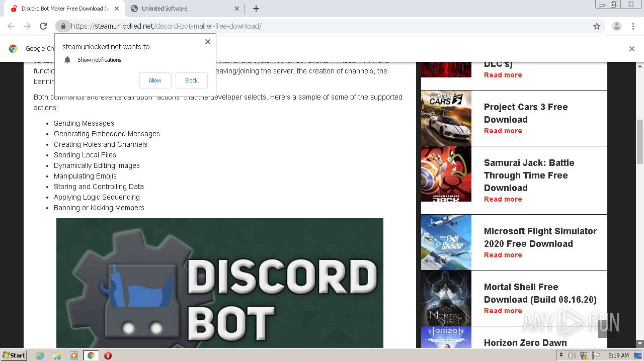644x362 pixels.
Task: Close the Unlimited Software tab
Action: (237, 9)
